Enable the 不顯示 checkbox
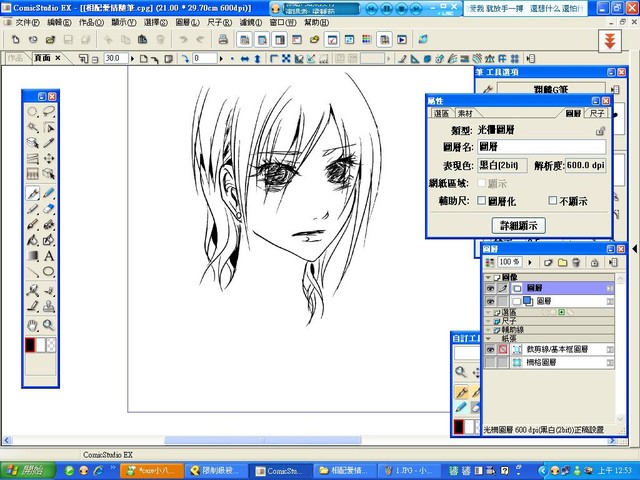Screen dimensions: 640x480 click(553, 200)
